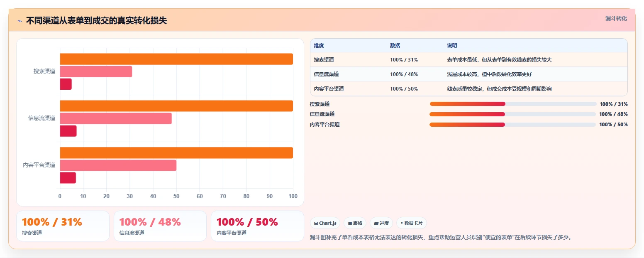Click the pink 48 bar for 信息流渠道
Image resolution: width=644 pixels, height=258 pixels.
tap(116, 118)
